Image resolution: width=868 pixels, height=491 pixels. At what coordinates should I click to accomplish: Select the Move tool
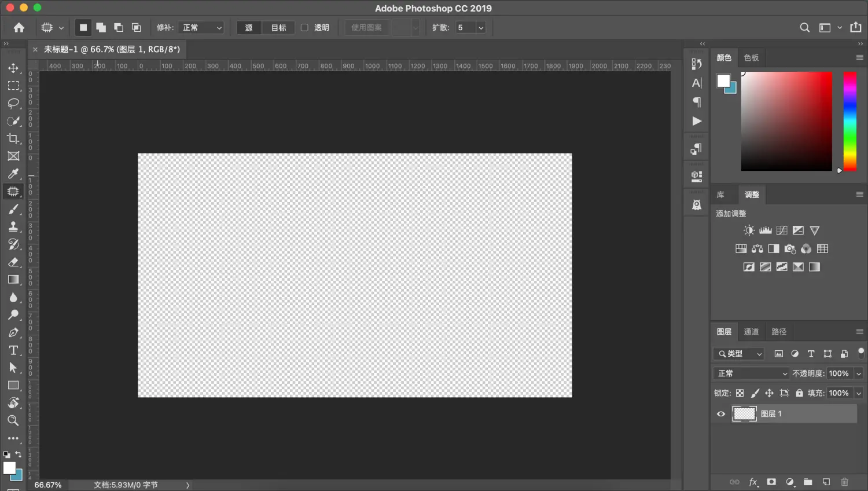pos(13,68)
